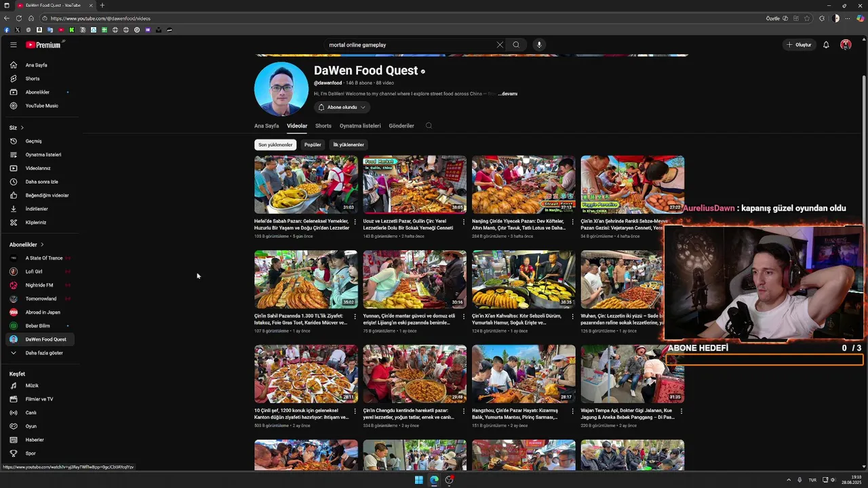This screenshot has height=488, width=868.
Task: Open the DaWen Food Quest channel avatar
Action: tap(281, 89)
